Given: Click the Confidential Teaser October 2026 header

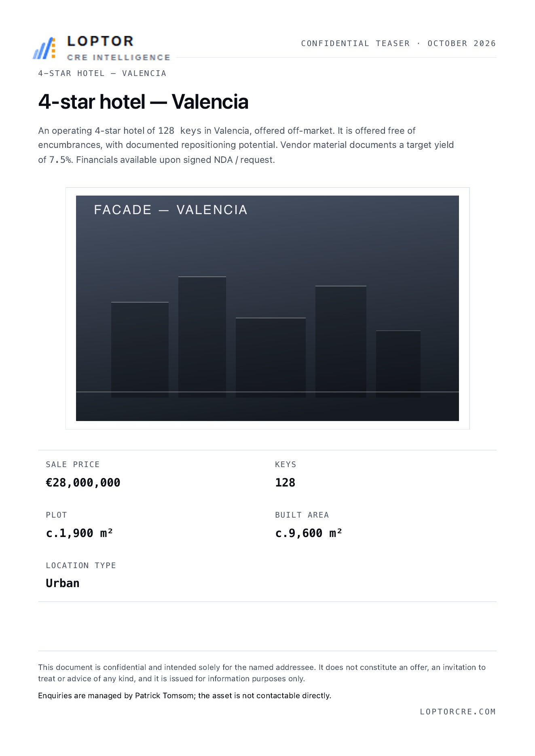Looking at the screenshot, I should click(398, 44).
